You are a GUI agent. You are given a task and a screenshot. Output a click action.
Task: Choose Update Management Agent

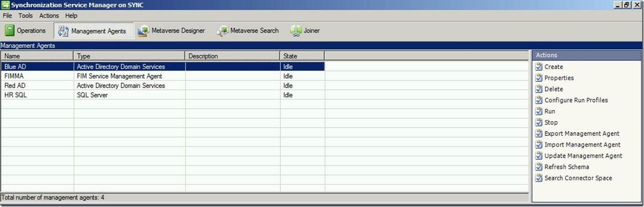(583, 156)
